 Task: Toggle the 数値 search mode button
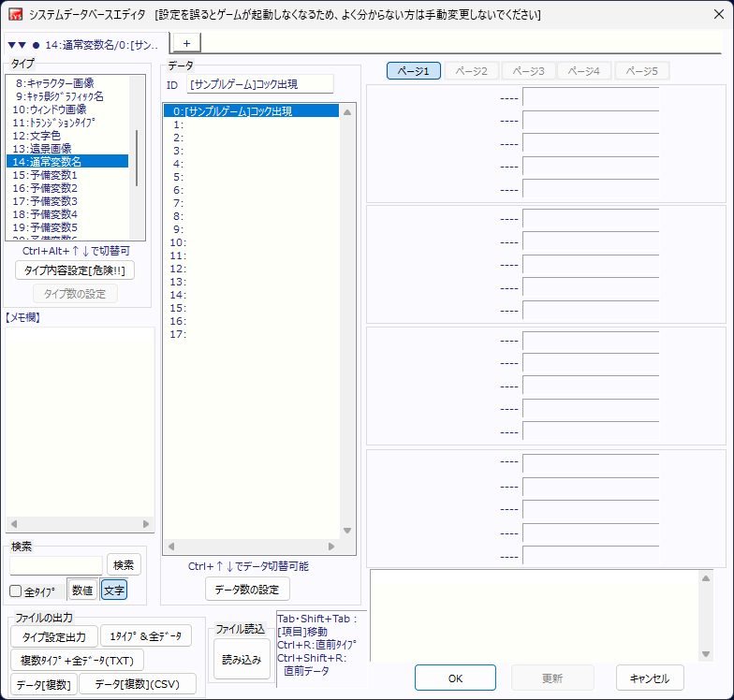(x=81, y=591)
